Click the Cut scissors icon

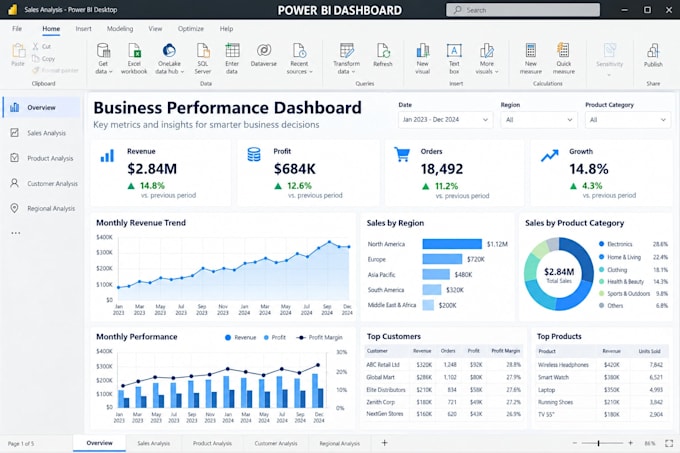(x=36, y=46)
